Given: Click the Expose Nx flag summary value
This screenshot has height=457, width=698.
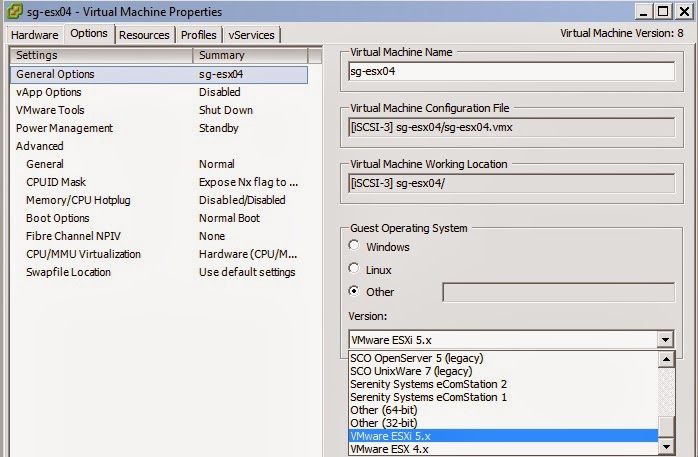Looking at the screenshot, I should pyautogui.click(x=248, y=182).
